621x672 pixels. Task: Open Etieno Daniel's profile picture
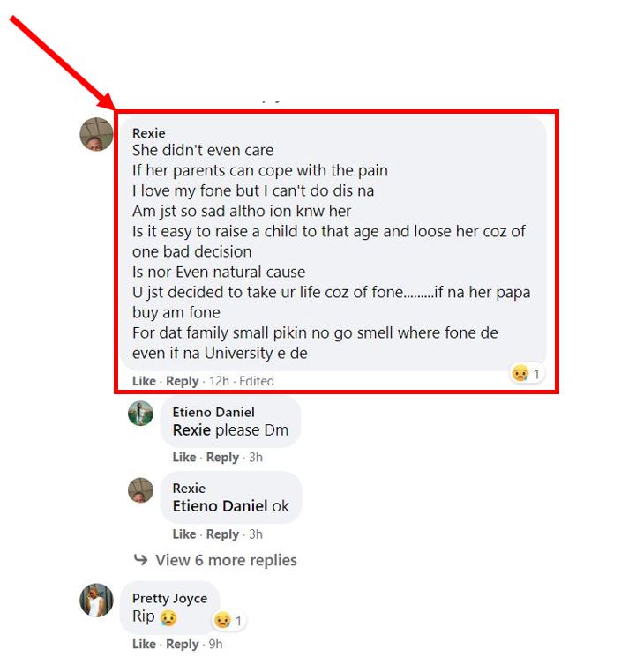pyautogui.click(x=140, y=413)
